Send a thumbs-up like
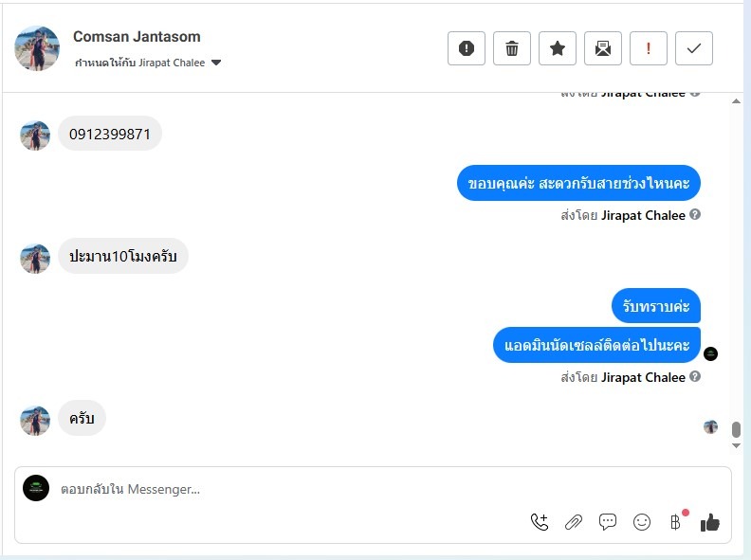This screenshot has height=560, width=751. coord(710,522)
